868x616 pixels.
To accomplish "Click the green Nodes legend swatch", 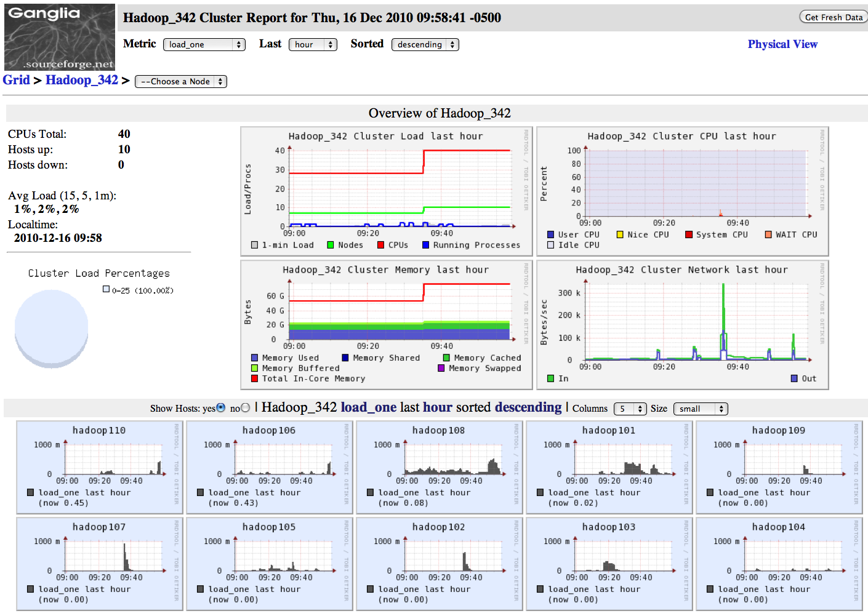I will [331, 245].
